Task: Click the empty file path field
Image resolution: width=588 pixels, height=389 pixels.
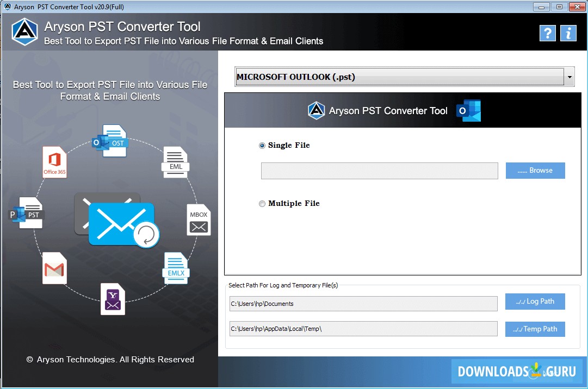Action: pos(379,171)
